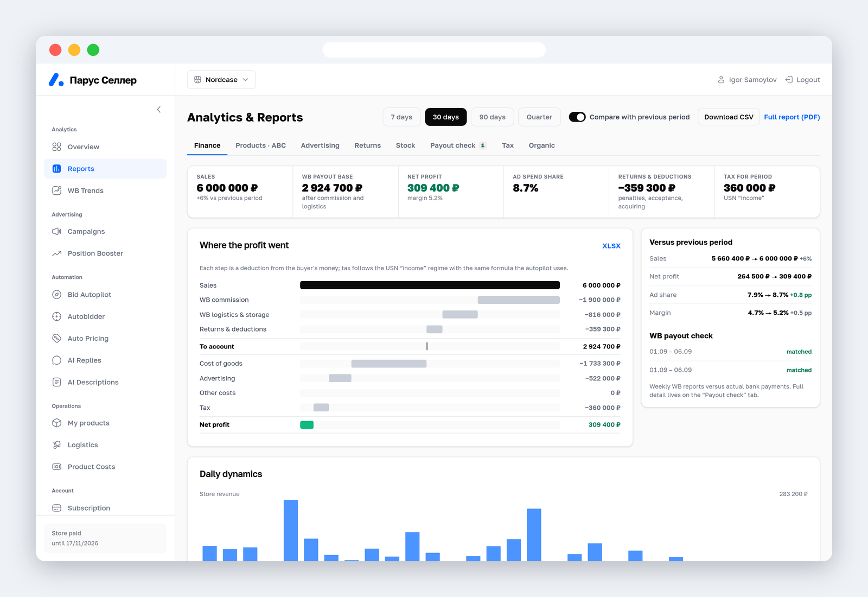868x597 pixels.
Task: Click the Store paid until 17/11/2026 box
Action: pos(105,538)
